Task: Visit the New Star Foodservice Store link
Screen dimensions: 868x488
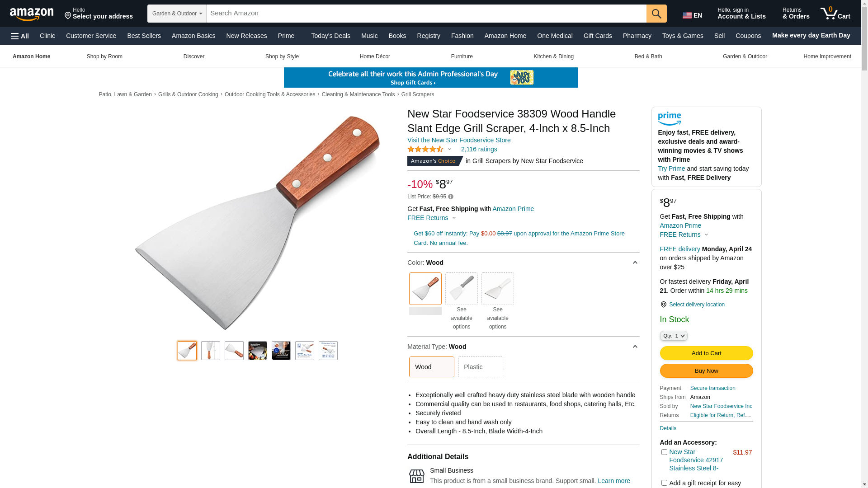Action: click(458, 140)
